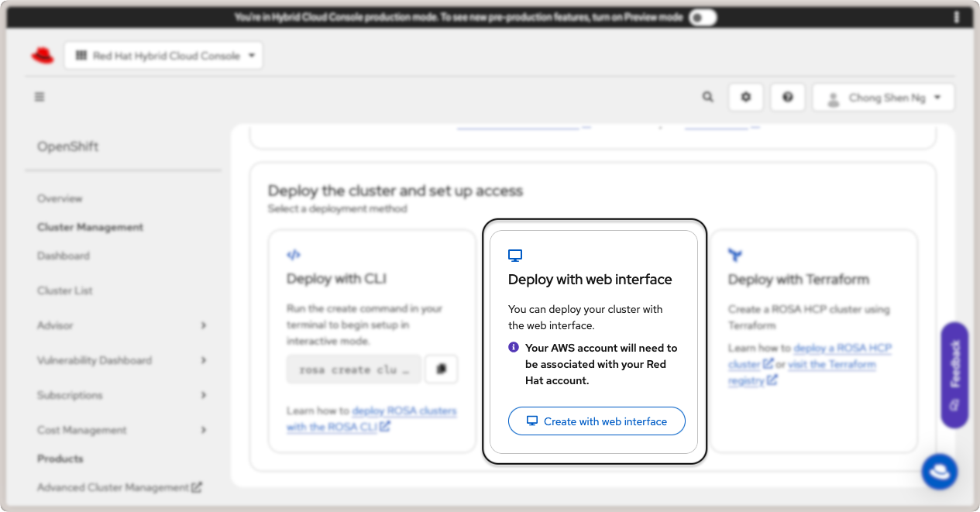Screen dimensions: 980x512
Task: Open the settings gear icon
Action: click(746, 98)
